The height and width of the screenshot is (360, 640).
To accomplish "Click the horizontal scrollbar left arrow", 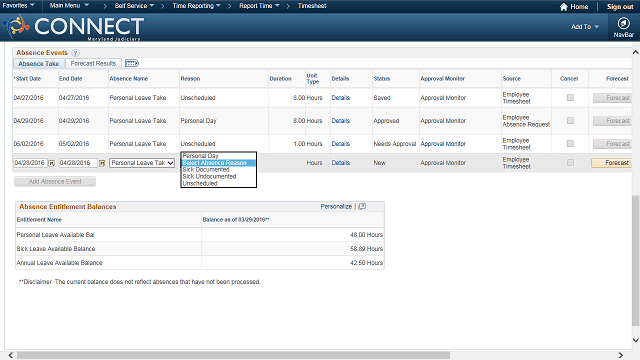I will 10,355.
